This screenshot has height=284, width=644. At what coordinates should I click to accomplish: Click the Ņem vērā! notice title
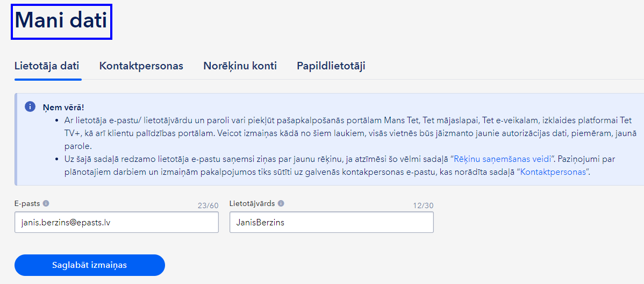point(63,108)
